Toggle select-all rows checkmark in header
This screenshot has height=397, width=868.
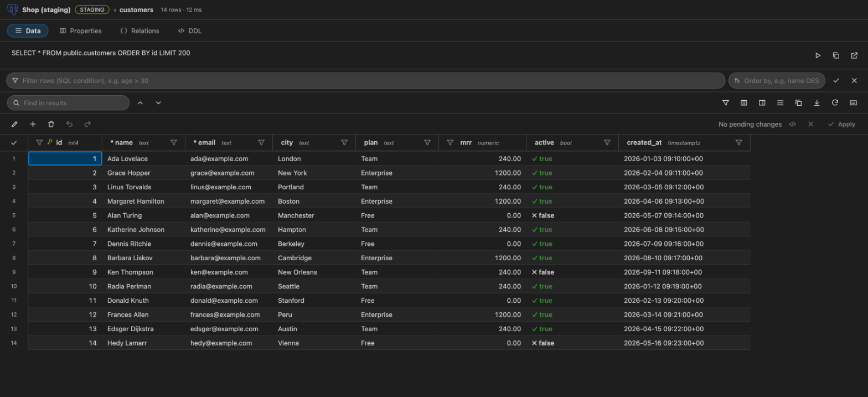[x=14, y=143]
